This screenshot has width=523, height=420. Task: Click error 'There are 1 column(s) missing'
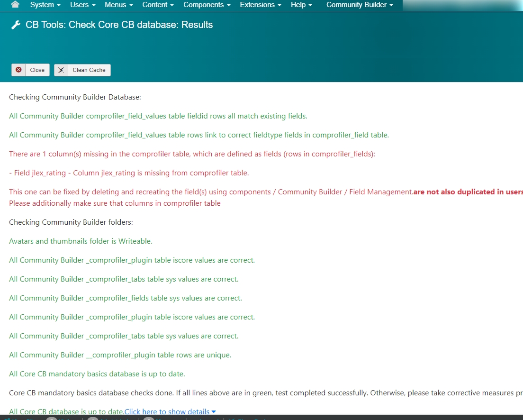click(192, 154)
